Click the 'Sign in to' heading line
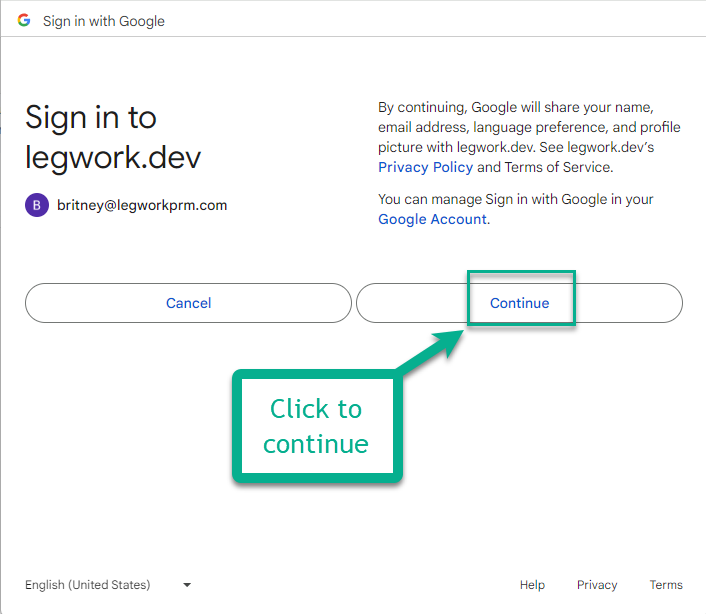This screenshot has height=614, width=706. pyautogui.click(x=91, y=117)
